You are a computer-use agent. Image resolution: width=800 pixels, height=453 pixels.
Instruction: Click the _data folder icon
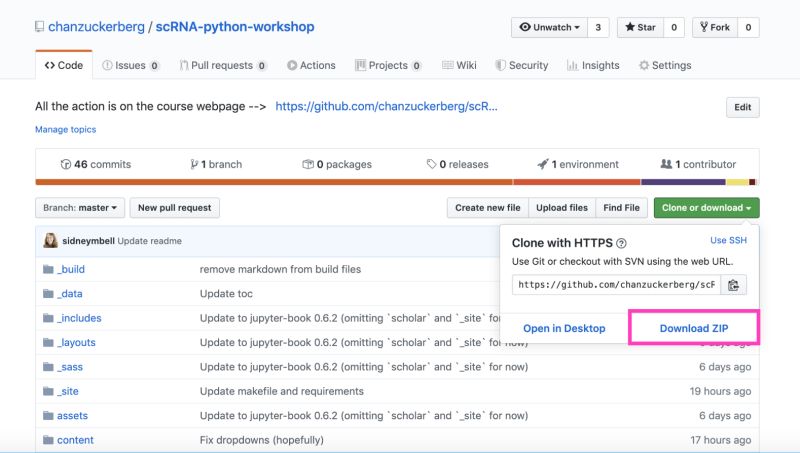(48, 294)
